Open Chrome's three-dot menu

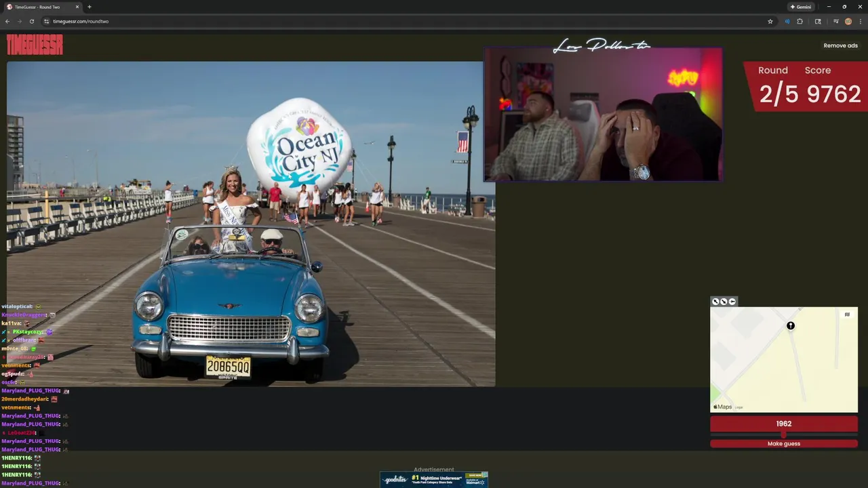pos(860,21)
